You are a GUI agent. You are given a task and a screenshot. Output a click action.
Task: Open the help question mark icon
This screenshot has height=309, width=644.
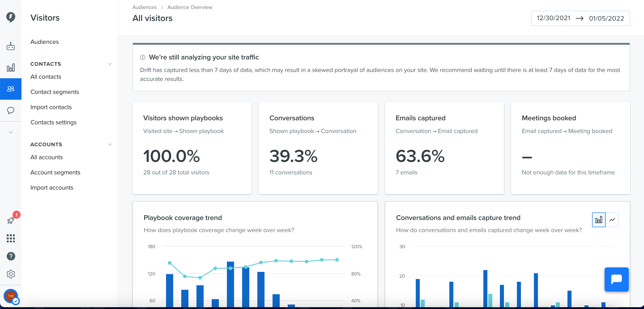pyautogui.click(x=11, y=256)
